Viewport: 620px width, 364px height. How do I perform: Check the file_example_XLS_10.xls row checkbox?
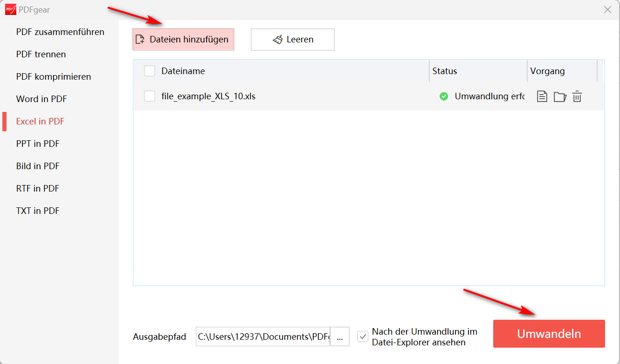pos(150,96)
